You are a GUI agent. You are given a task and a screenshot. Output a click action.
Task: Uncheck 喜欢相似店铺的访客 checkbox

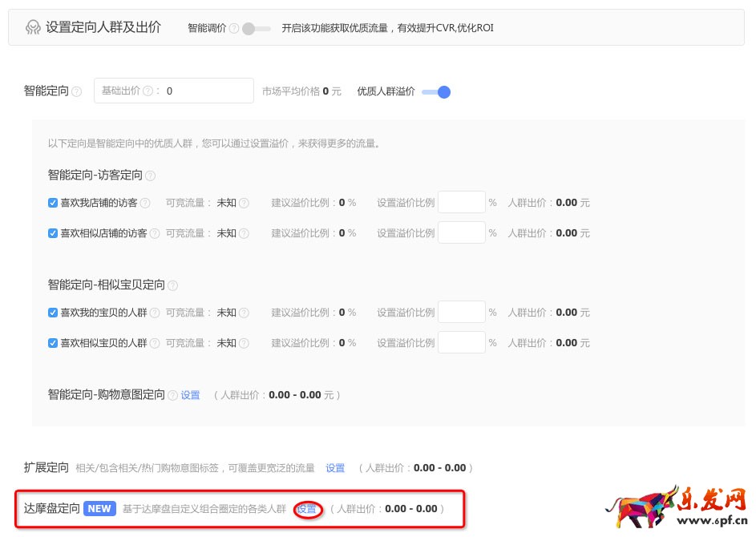[53, 233]
